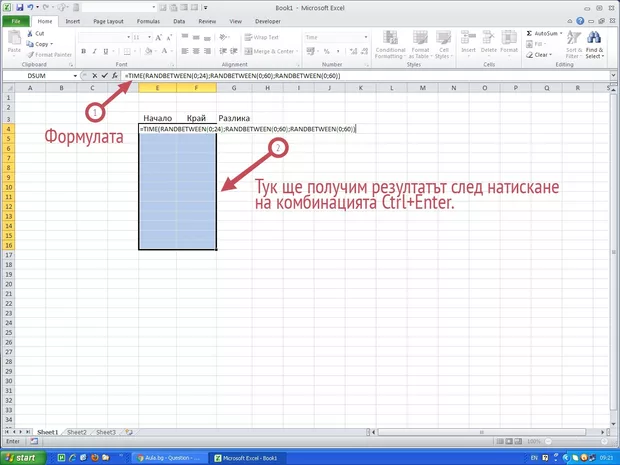Open the Cell Styles gallery
Screen dimensions: 620x465
[444, 45]
